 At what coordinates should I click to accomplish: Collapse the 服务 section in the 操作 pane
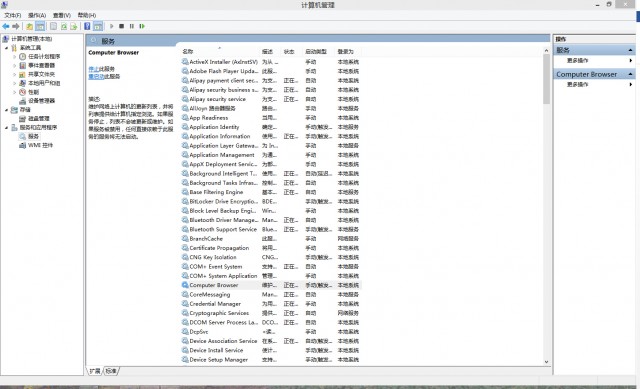[630, 50]
